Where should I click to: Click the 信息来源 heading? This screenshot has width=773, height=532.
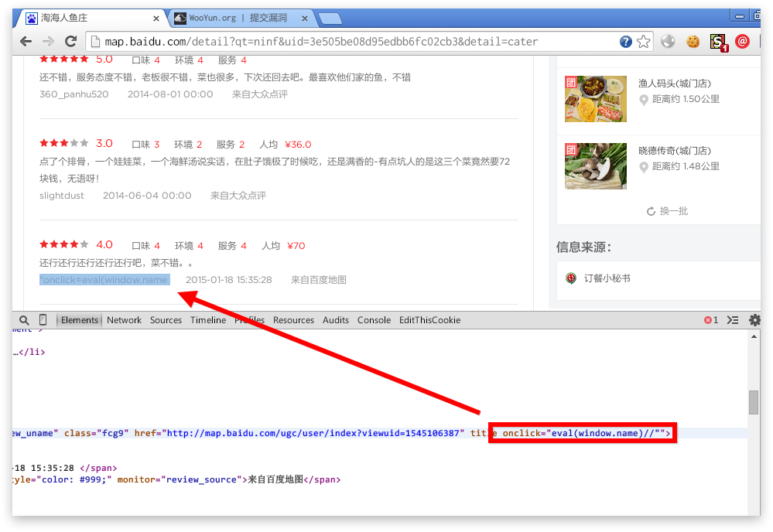(x=583, y=247)
